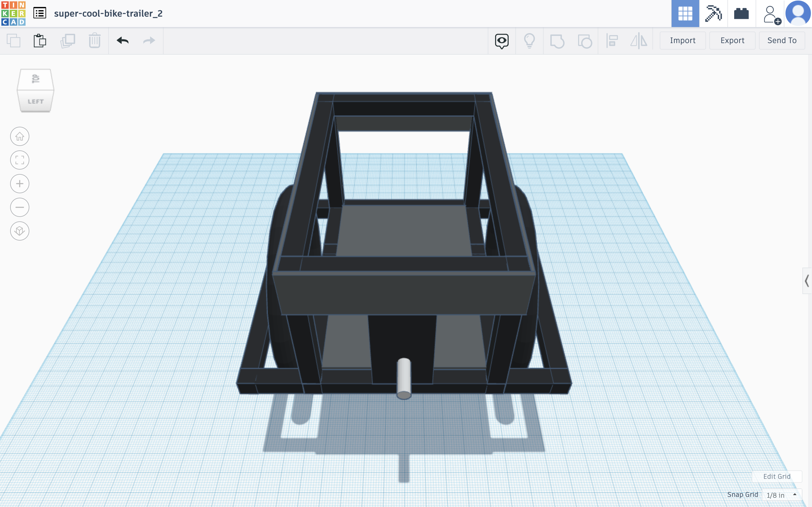Open the user profile avatar

coord(798,14)
